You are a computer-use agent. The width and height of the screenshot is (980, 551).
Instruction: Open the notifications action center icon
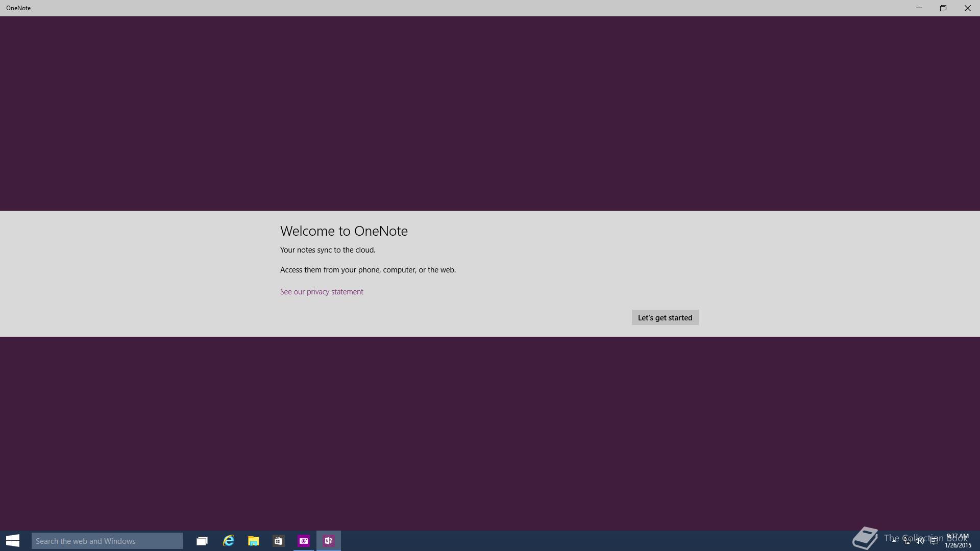[934, 541]
